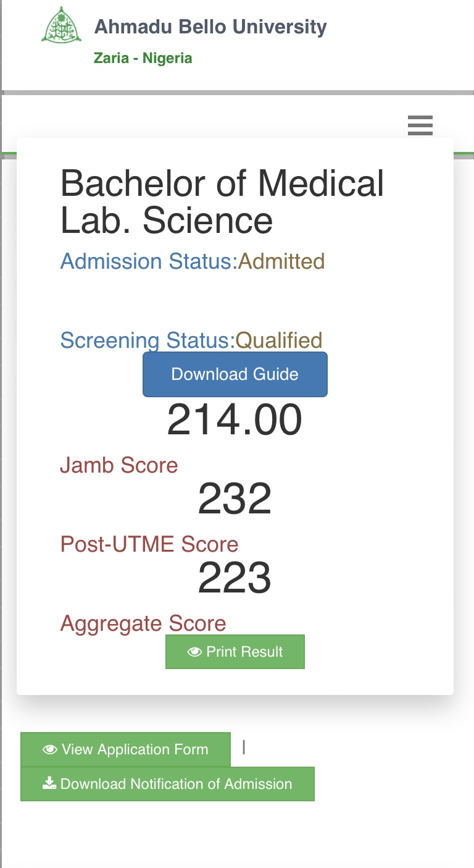Click the download icon for Notification of Admission

pyautogui.click(x=49, y=784)
